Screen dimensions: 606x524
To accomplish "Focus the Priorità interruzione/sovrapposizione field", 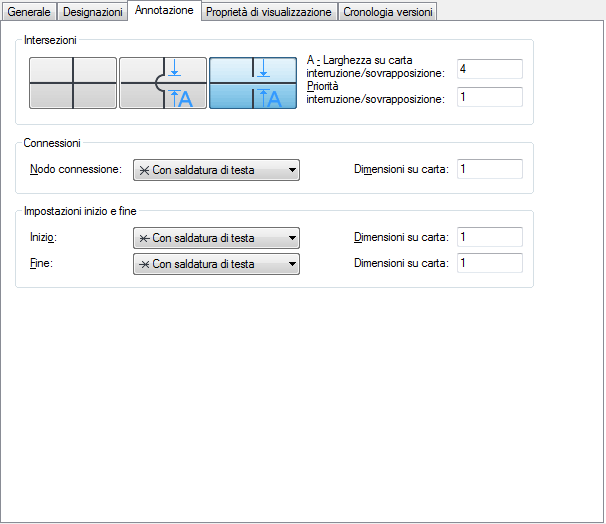I will 489,97.
